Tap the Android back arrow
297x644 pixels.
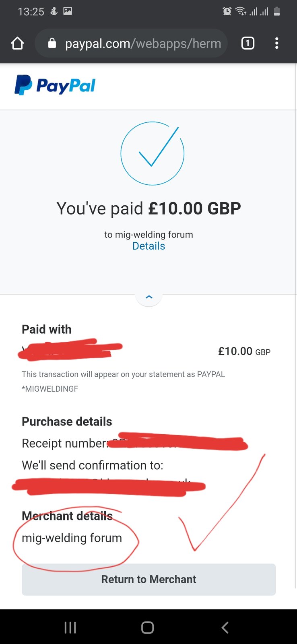click(225, 627)
